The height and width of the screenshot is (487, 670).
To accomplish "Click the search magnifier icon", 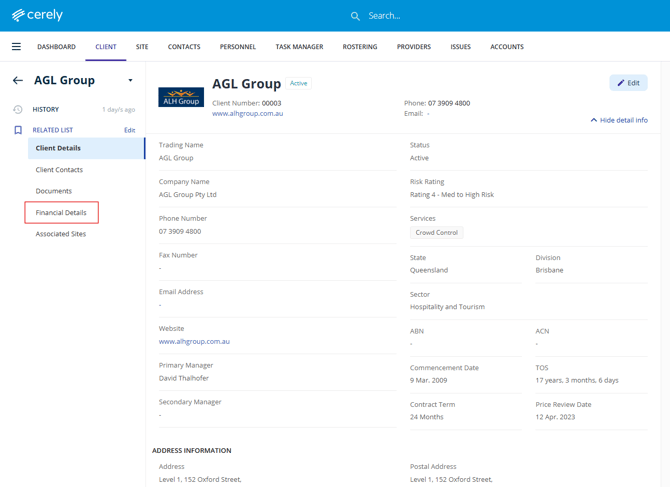I will coord(355,16).
